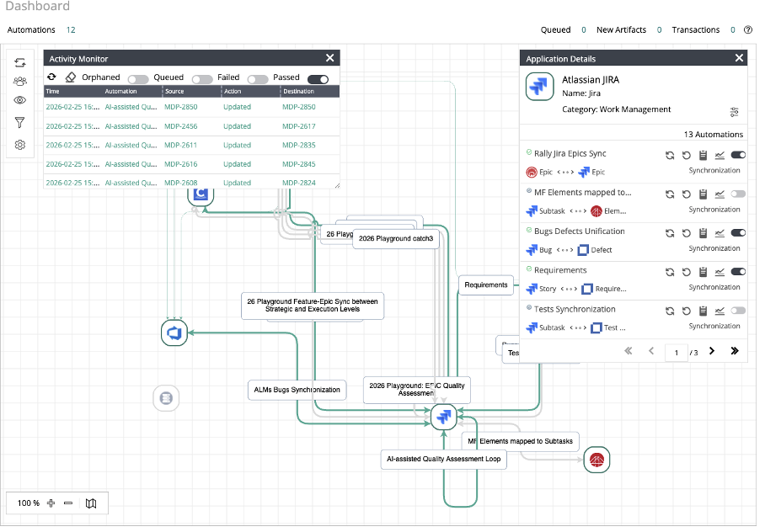View the chart for Rally Jira Epics Sync
The image size is (765, 532).
(720, 156)
